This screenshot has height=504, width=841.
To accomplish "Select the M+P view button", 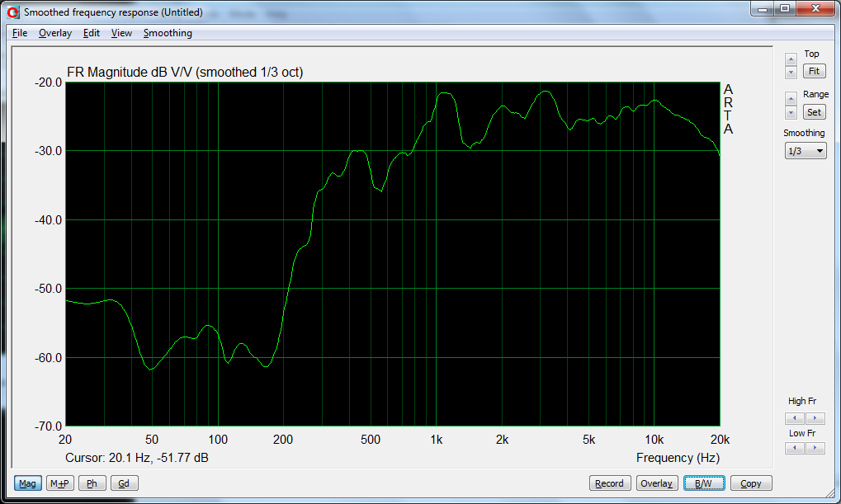I will point(59,483).
